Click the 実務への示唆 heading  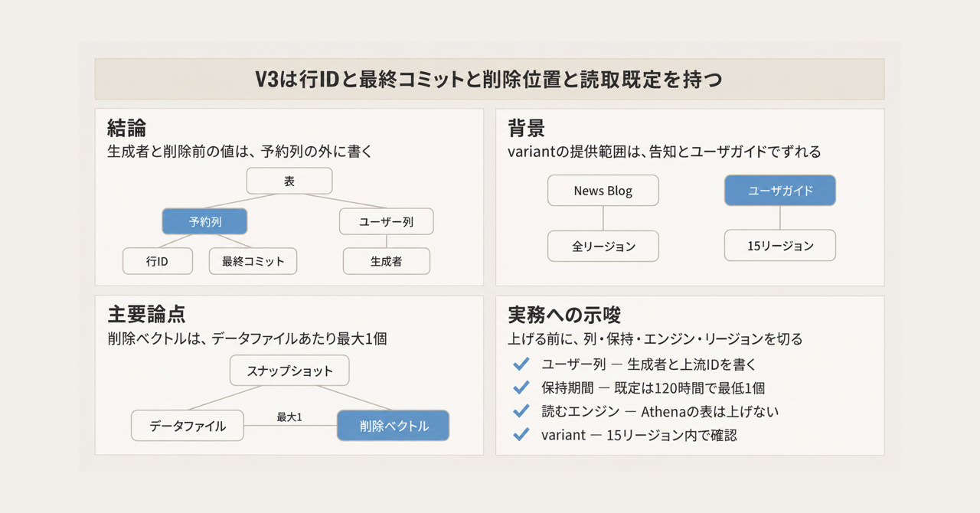pos(564,314)
